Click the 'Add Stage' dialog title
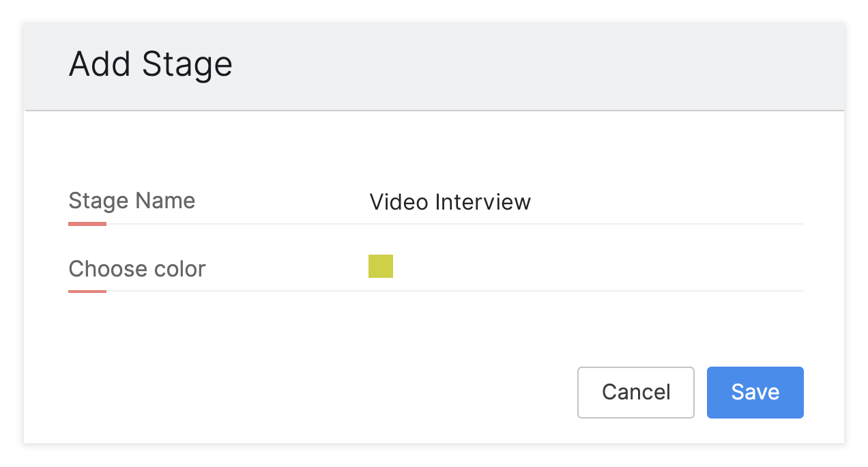Screen dimensions: 868x467 (x=150, y=64)
